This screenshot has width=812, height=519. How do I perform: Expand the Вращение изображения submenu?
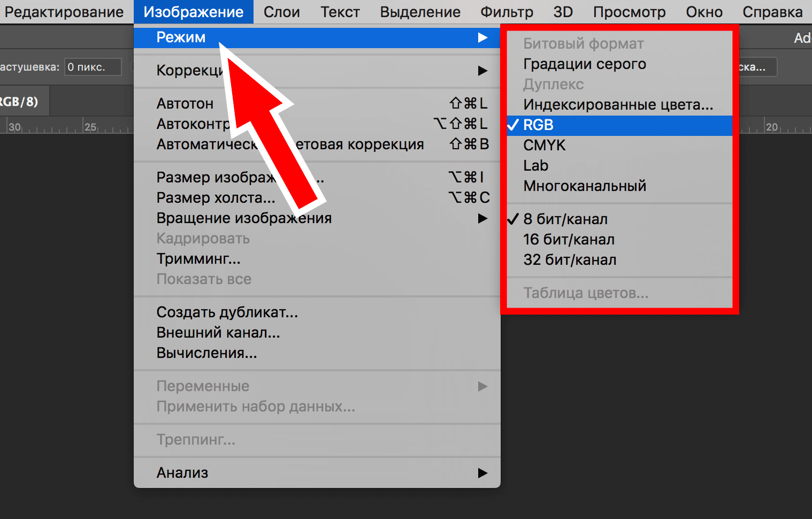click(243, 218)
